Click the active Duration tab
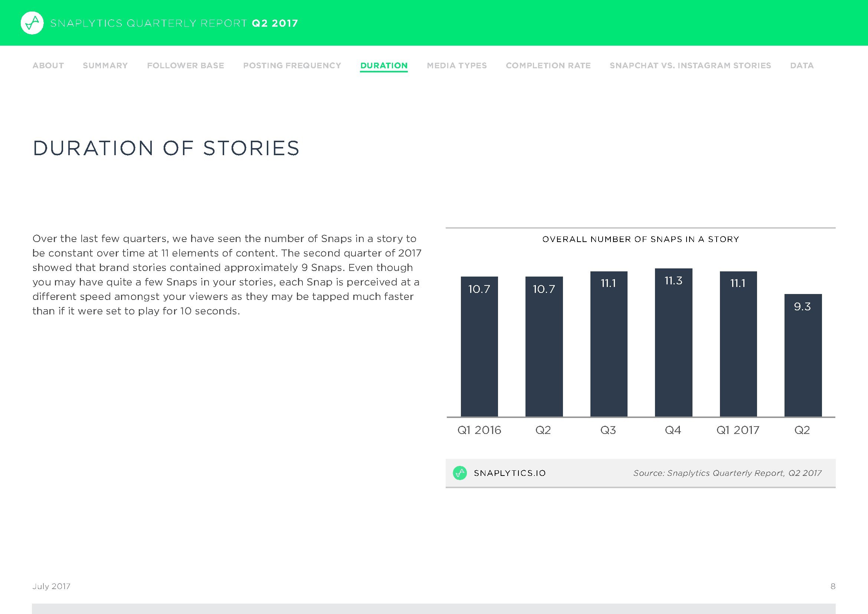868x614 pixels. click(384, 65)
